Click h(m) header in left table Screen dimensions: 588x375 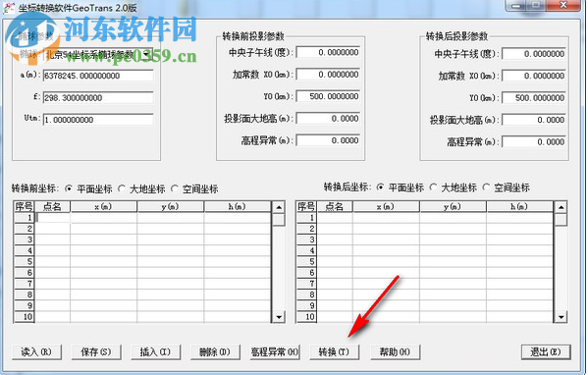point(238,206)
